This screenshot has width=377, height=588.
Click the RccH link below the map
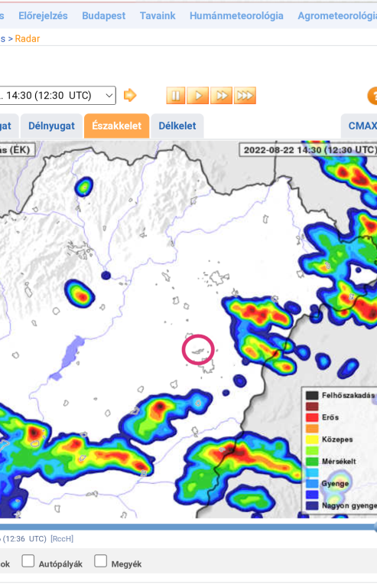pyautogui.click(x=62, y=539)
